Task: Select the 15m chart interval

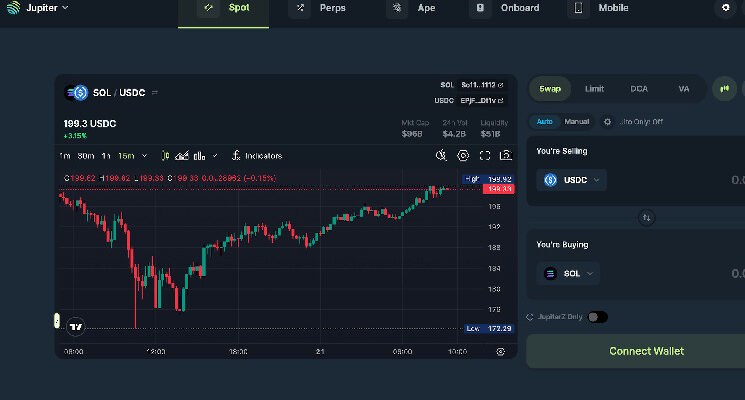Action: pyautogui.click(x=126, y=156)
